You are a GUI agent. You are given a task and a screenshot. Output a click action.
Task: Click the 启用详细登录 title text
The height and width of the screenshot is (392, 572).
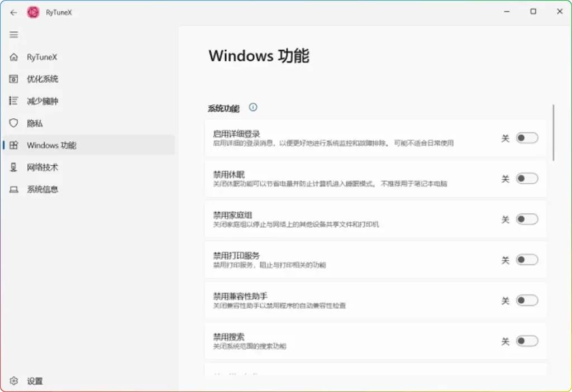(x=236, y=134)
